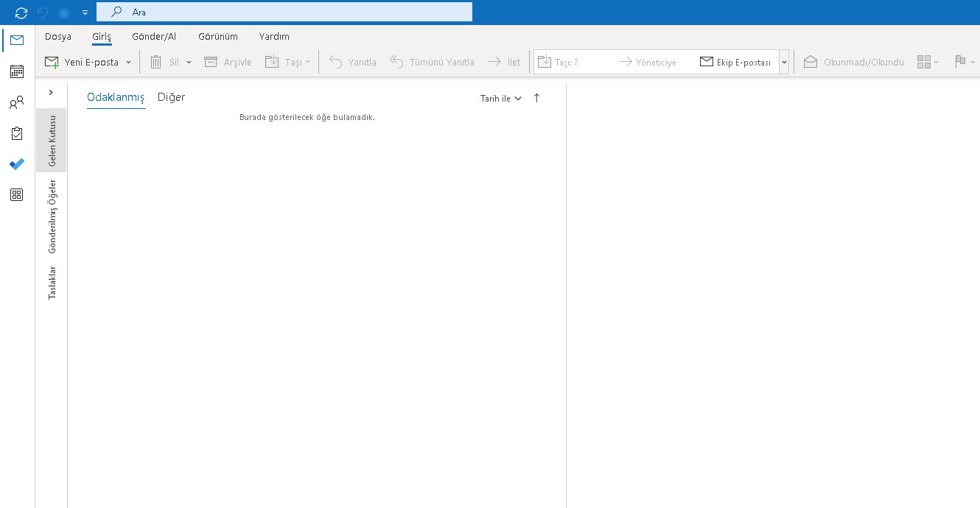Click the Yeni E-posta button

[83, 63]
